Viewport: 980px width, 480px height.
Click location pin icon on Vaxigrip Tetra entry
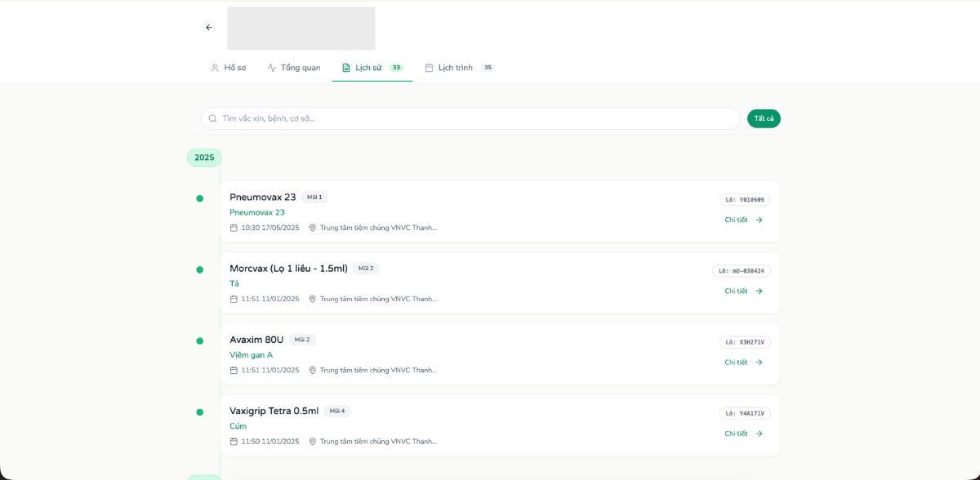tap(312, 442)
